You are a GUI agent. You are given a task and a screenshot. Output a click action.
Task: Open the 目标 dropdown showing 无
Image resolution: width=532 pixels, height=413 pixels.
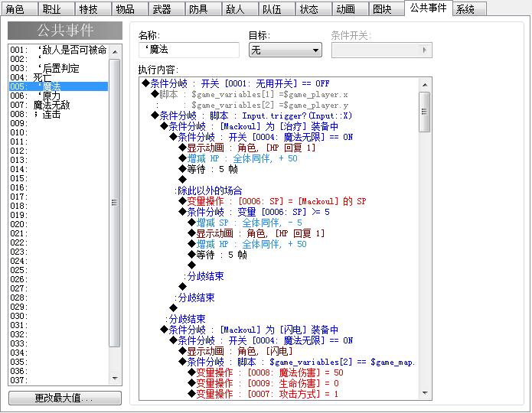pos(286,50)
